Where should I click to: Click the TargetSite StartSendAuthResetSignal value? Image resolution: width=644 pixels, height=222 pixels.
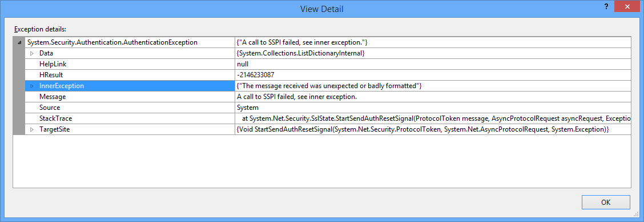422,129
